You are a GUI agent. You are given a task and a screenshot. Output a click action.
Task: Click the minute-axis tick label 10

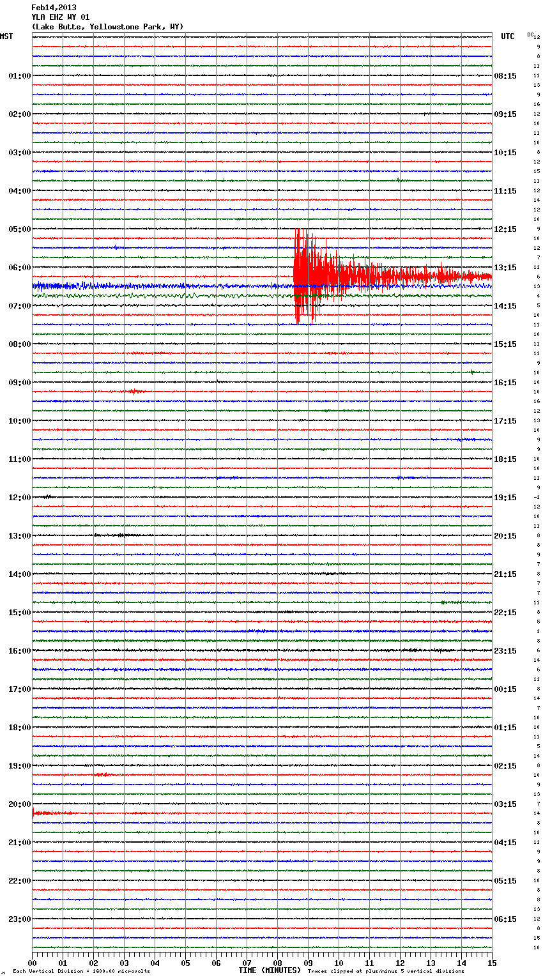coord(339,963)
